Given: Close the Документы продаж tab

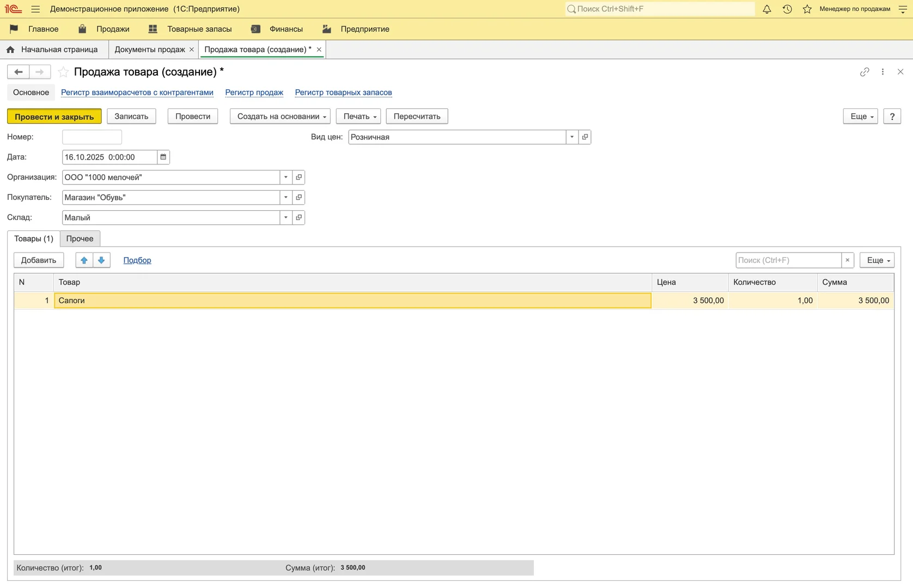Looking at the screenshot, I should tap(191, 50).
